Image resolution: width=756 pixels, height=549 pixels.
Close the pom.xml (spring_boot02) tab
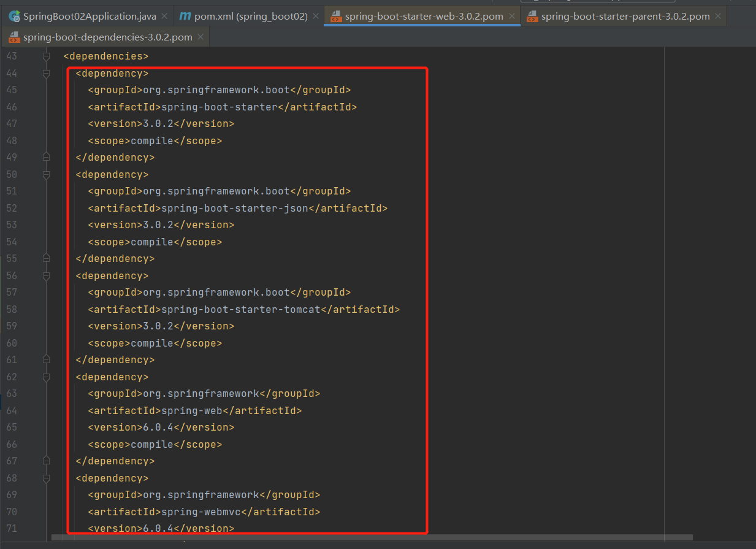coord(315,17)
